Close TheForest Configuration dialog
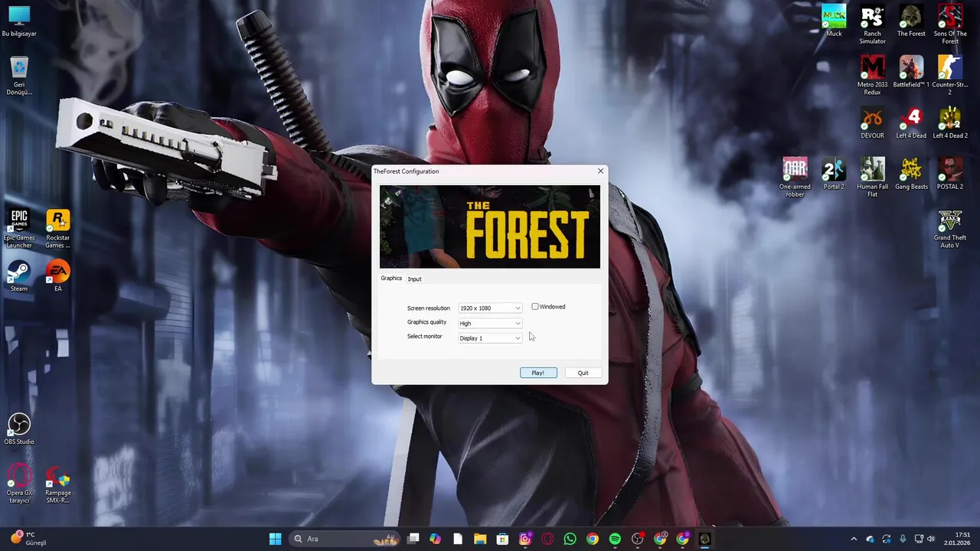Screen dimensions: 980x551 (x=600, y=171)
